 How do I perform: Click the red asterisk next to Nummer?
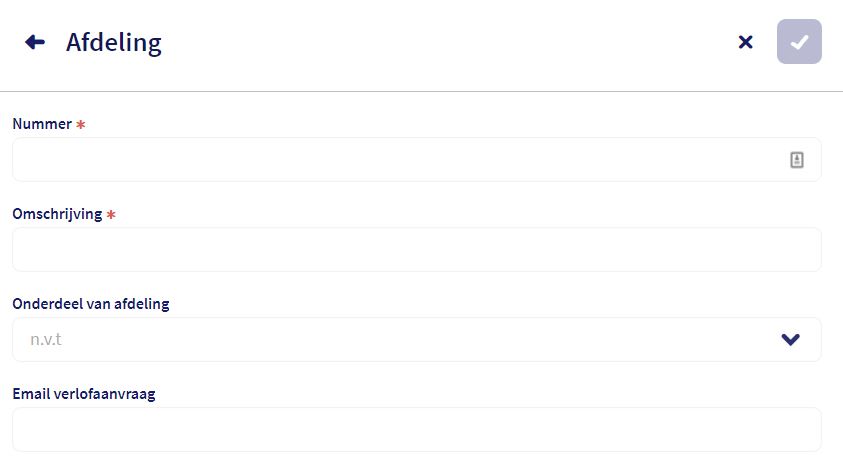[81, 125]
